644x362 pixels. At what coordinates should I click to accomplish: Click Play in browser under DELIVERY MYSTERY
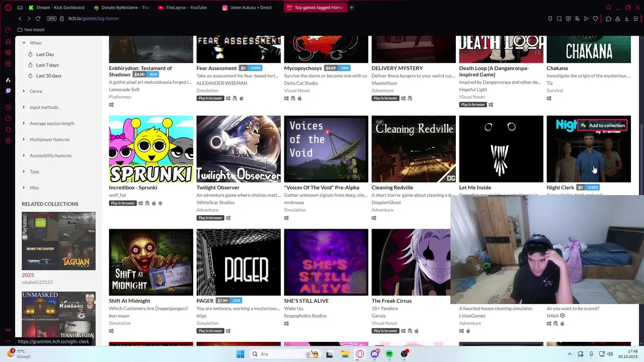tap(385, 99)
